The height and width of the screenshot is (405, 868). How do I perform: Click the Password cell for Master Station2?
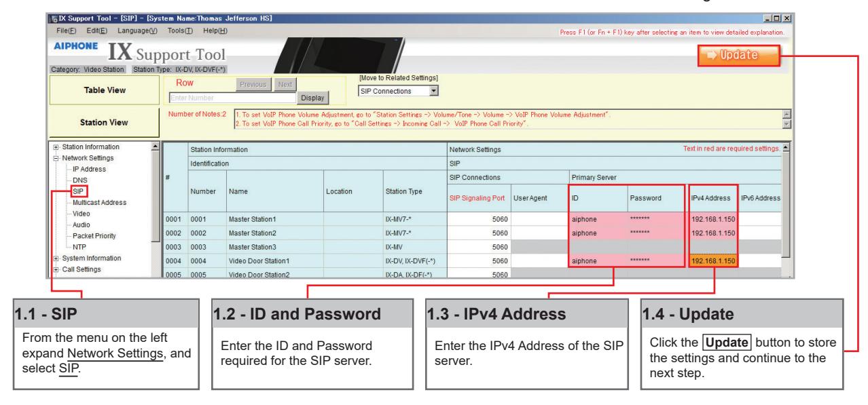click(x=654, y=232)
